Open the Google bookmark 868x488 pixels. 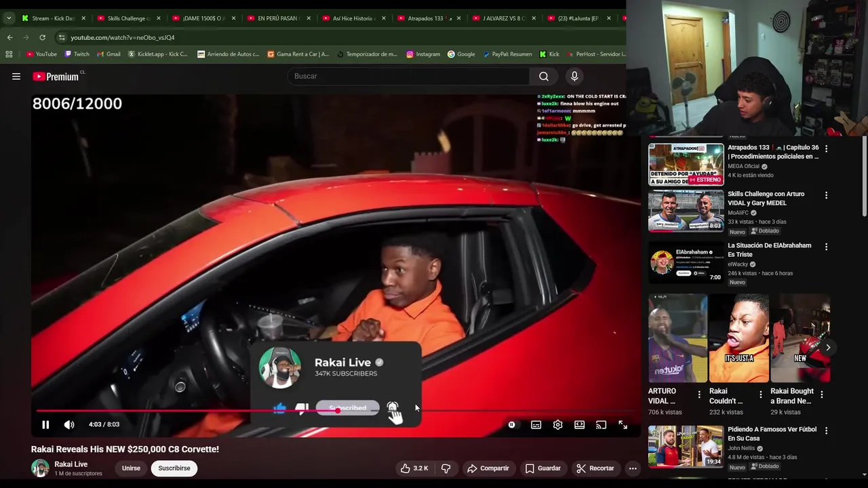(x=461, y=54)
